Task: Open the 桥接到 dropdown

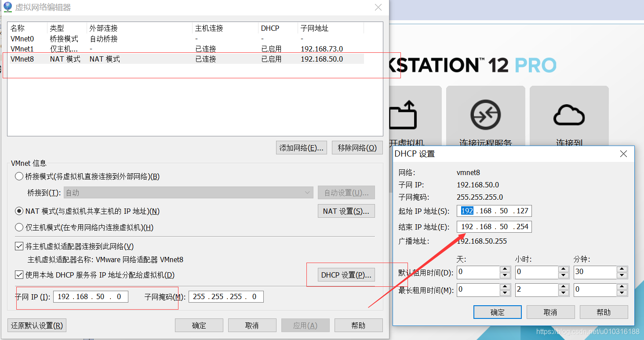Action: [189, 193]
